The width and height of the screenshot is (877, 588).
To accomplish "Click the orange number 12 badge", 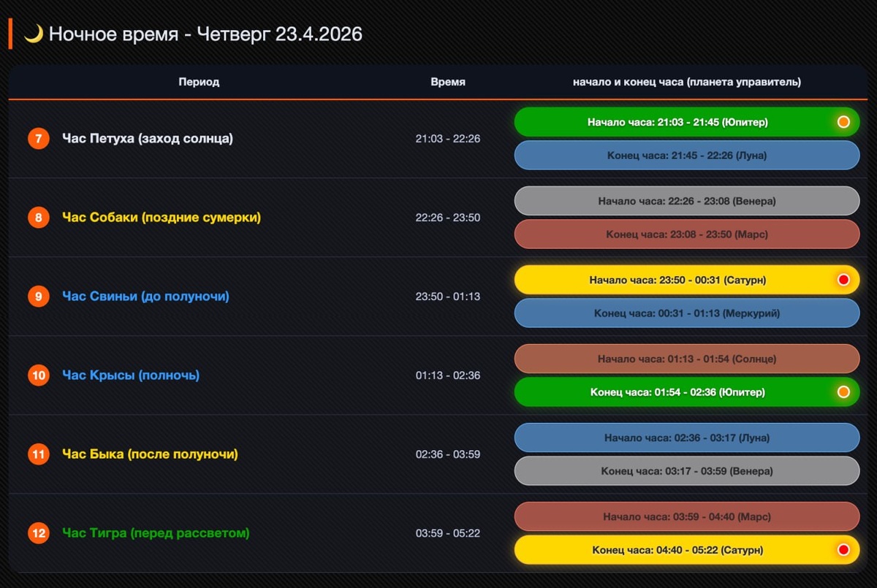I will point(39,533).
